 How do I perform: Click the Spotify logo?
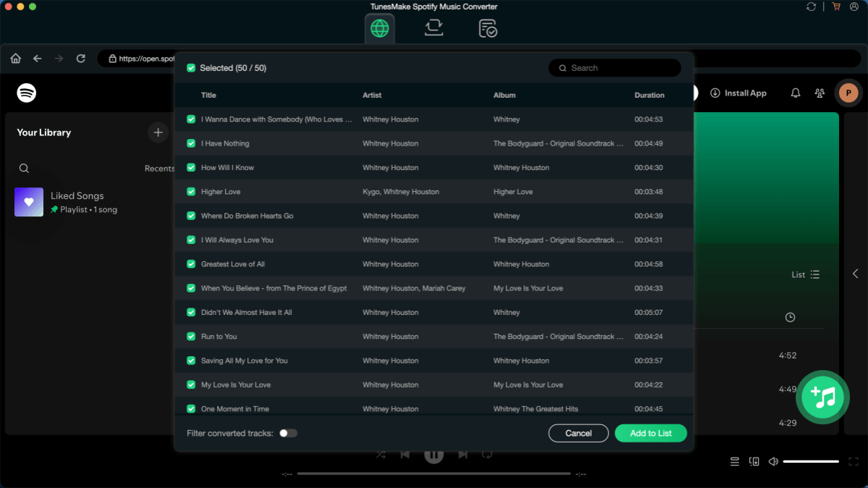pyautogui.click(x=27, y=93)
